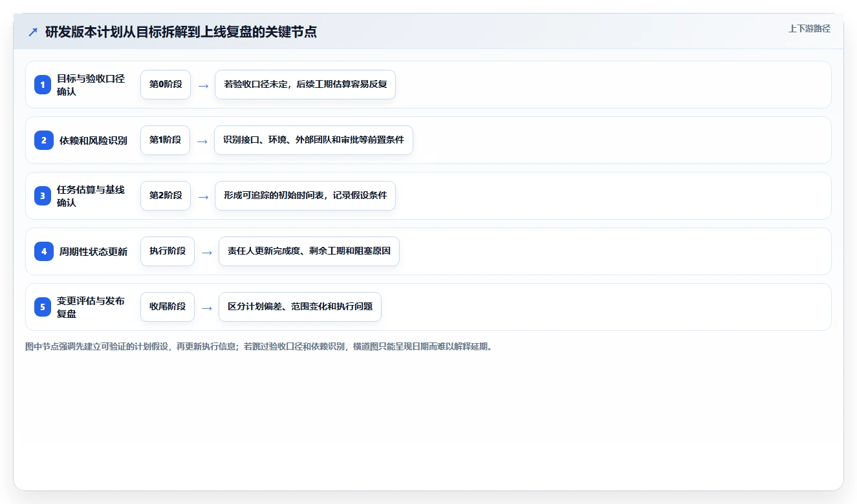Click the 依赖和风险识别 step title

click(x=93, y=140)
